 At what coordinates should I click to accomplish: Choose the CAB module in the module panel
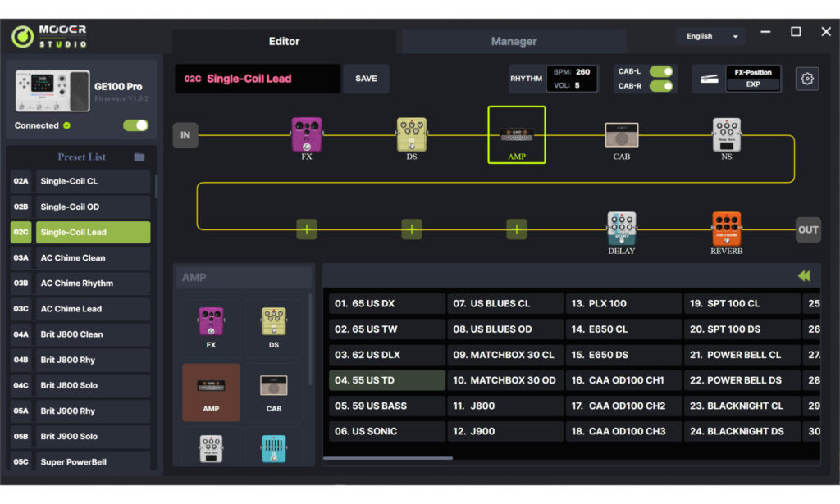point(274,393)
